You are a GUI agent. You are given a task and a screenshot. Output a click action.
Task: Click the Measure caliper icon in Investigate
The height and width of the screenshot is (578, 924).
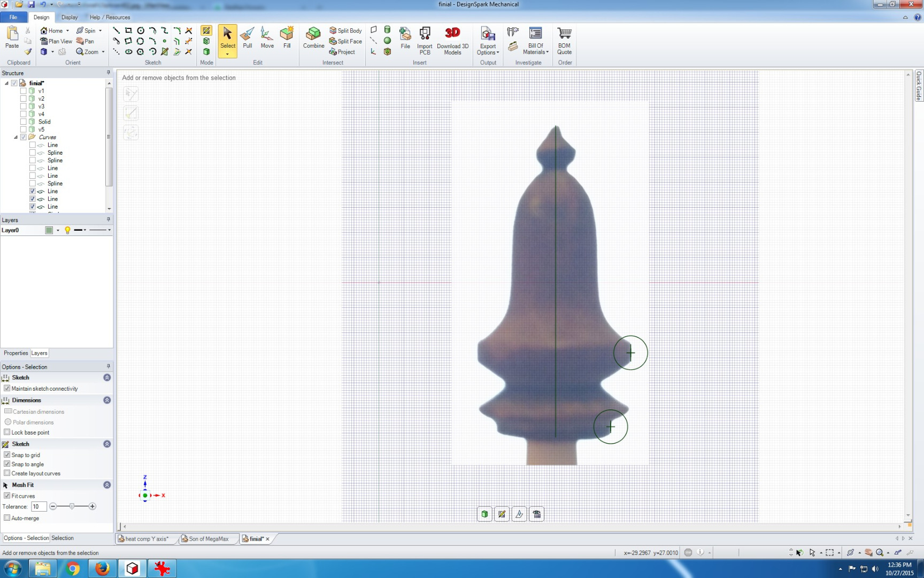[513, 32]
